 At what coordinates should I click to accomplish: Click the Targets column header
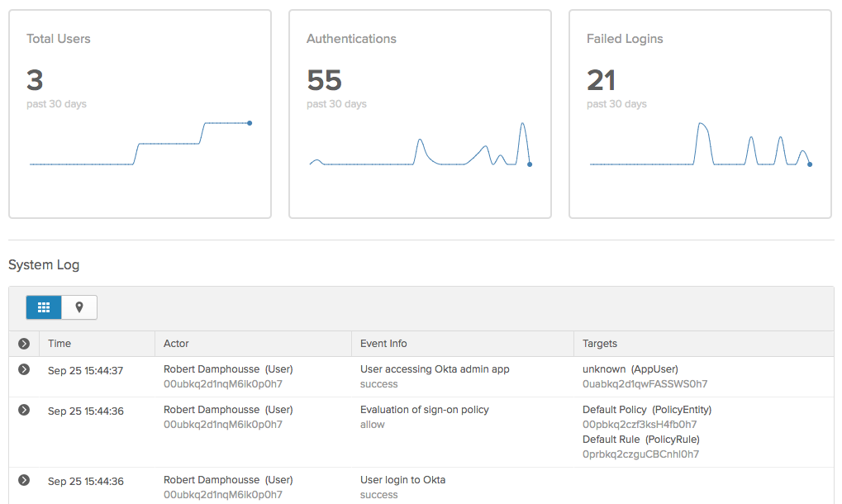point(599,343)
